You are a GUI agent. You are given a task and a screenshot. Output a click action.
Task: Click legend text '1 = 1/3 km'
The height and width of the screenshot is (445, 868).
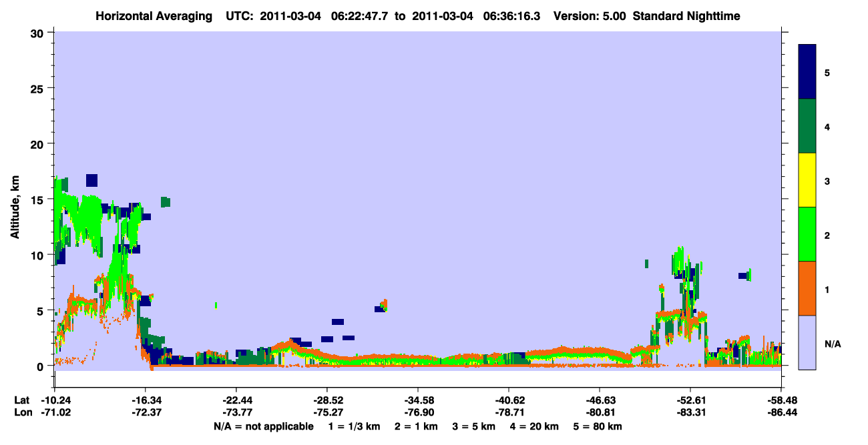[x=353, y=426]
